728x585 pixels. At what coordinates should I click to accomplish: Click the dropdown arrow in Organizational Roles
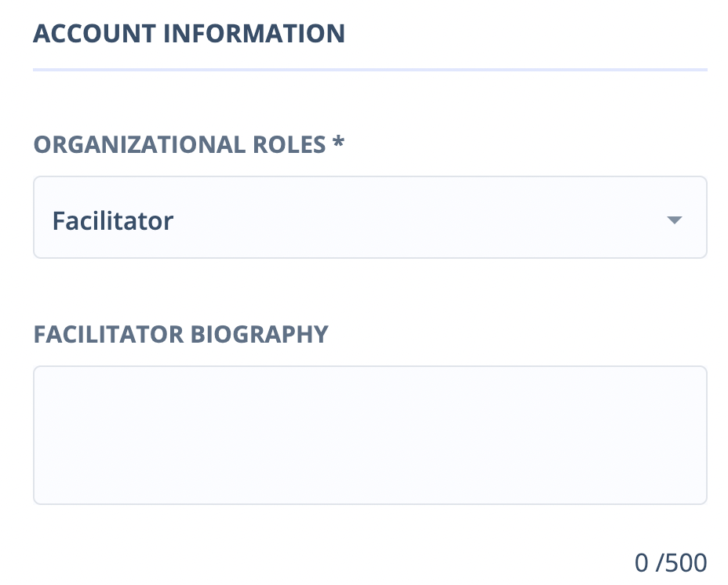click(x=674, y=220)
